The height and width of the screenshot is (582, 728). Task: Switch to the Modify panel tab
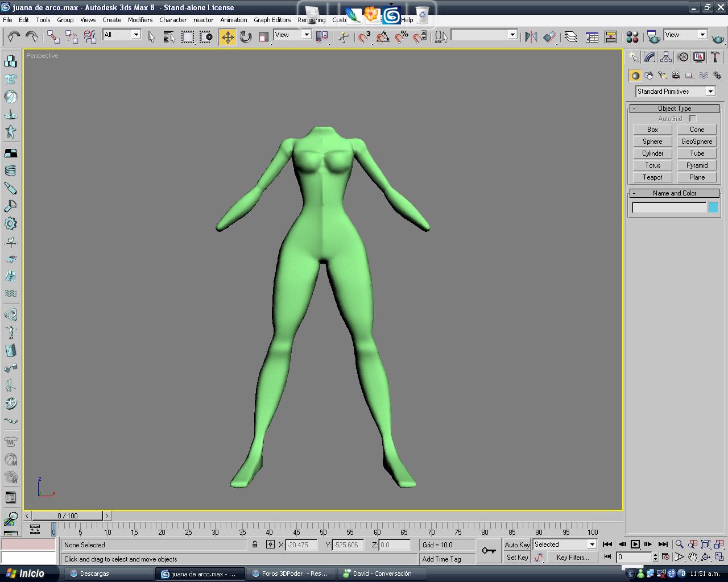pos(650,57)
